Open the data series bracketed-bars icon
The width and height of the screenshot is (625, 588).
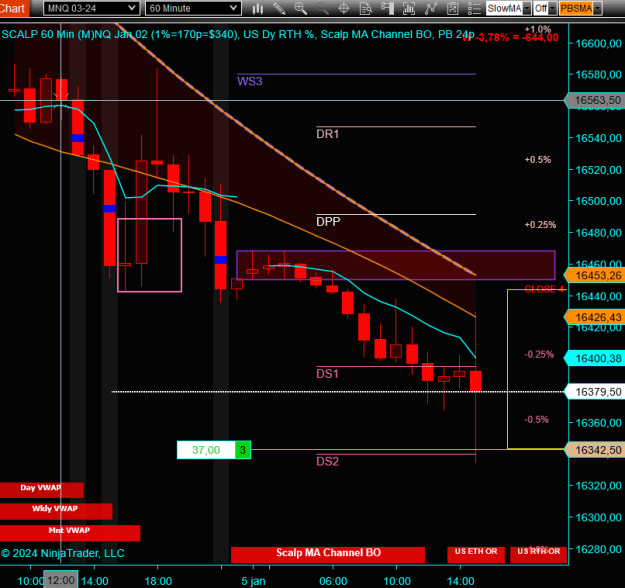(409, 8)
